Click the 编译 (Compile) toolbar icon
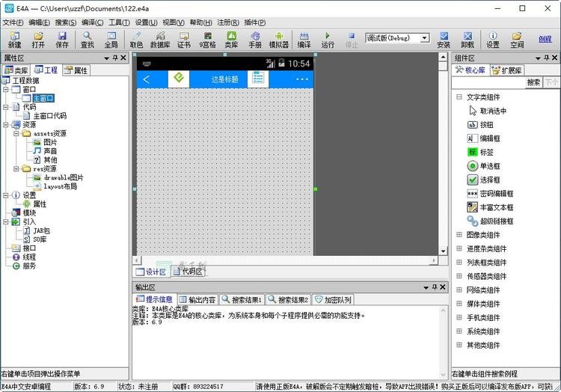561x392 pixels. click(x=304, y=40)
